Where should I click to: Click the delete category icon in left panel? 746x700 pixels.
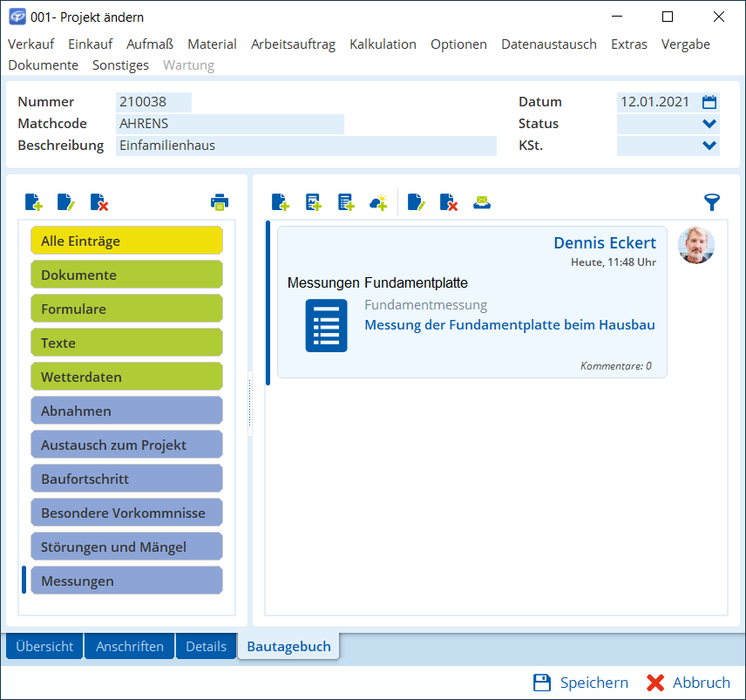(x=99, y=202)
